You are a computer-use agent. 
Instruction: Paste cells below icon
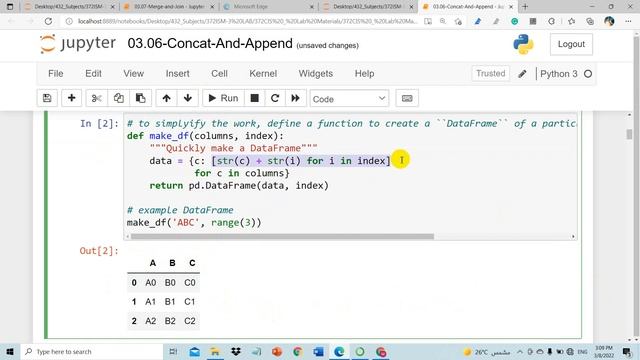click(140, 98)
